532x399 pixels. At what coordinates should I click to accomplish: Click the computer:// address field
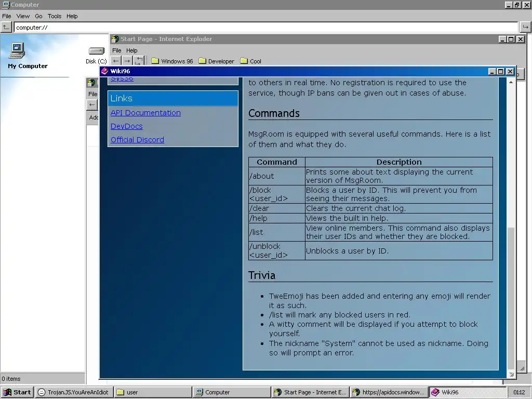click(266, 28)
